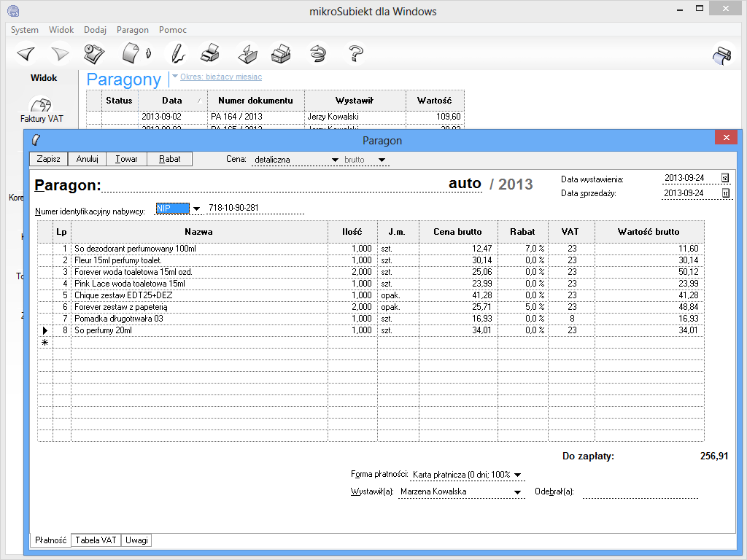This screenshot has height=560, width=747.
Task: Click the Odebrał(a) input field
Action: coord(640,491)
